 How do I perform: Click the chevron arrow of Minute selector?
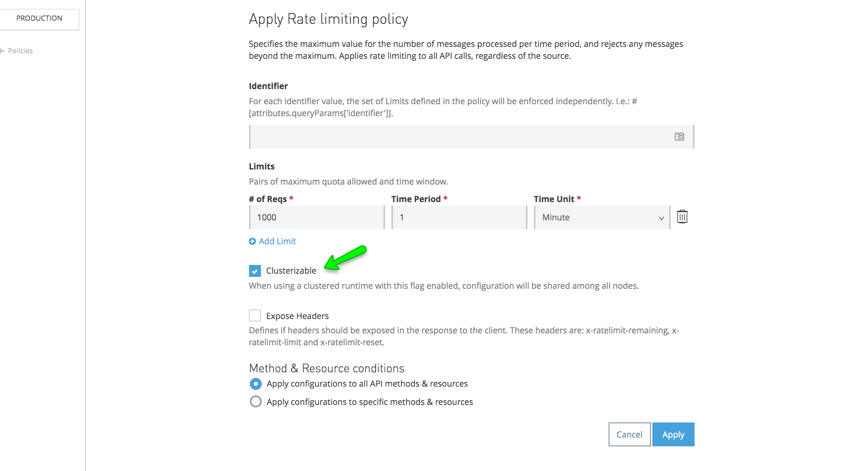tap(661, 218)
